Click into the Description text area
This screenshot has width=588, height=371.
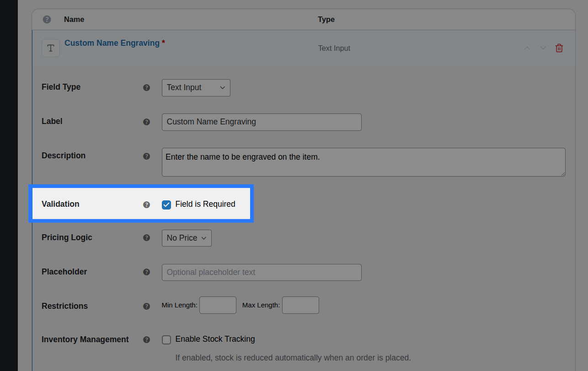pos(363,162)
